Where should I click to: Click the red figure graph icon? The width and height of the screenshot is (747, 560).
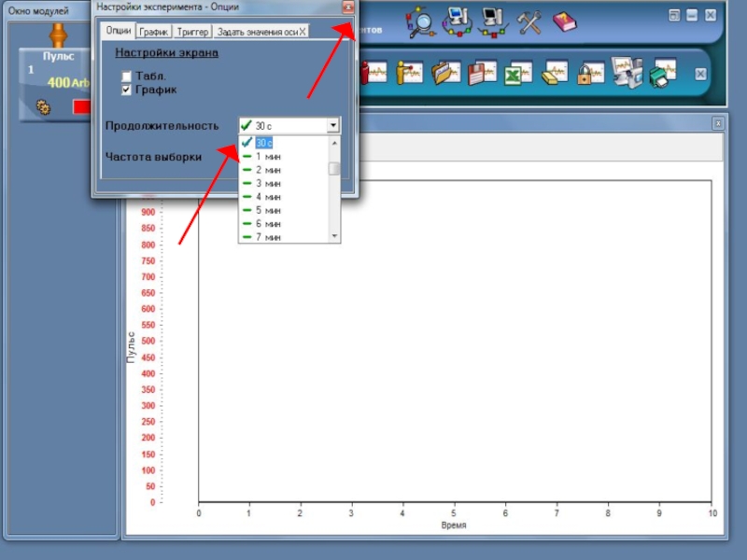point(374,74)
